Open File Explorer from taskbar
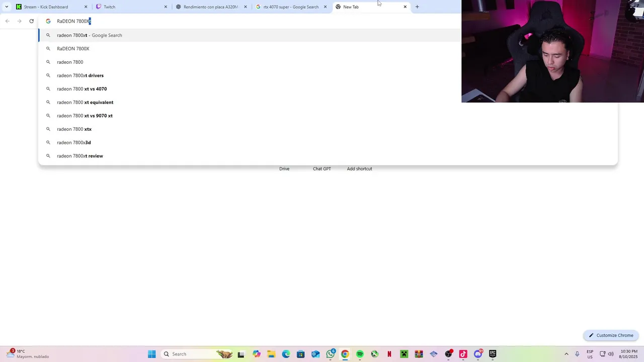Screen dimensions: 644x362 click(x=271, y=354)
